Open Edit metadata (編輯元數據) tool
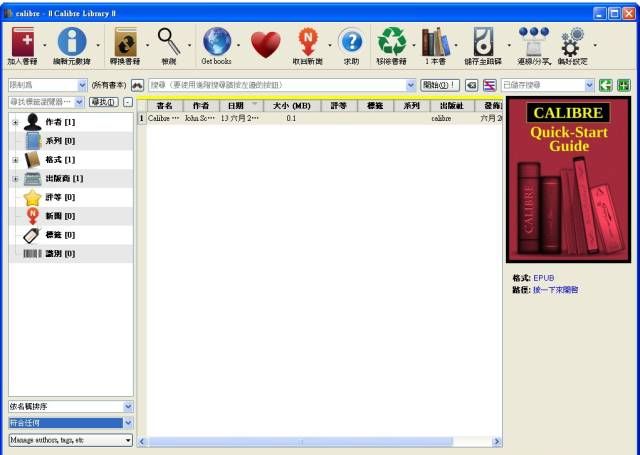 (71, 43)
